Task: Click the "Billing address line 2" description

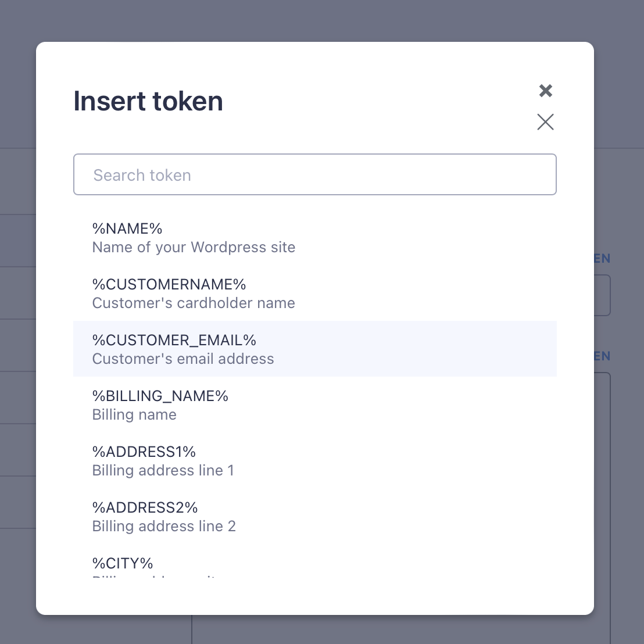Action: (x=164, y=526)
